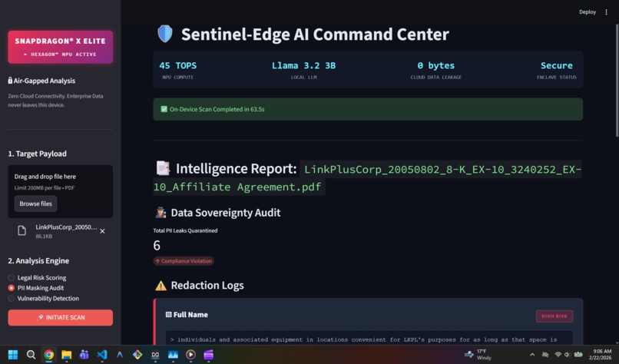Click the page vertical scrollbar
This screenshot has height=364, width=619.
pyautogui.click(x=617, y=81)
